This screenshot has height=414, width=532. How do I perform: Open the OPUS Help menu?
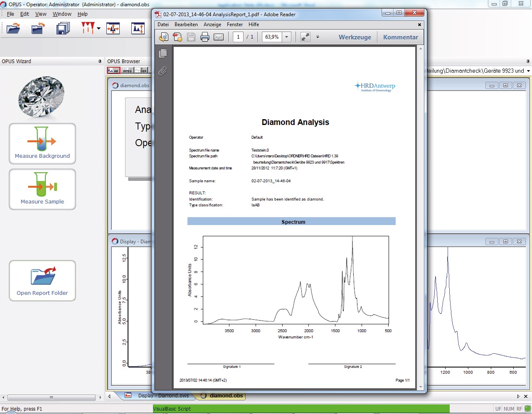click(83, 14)
